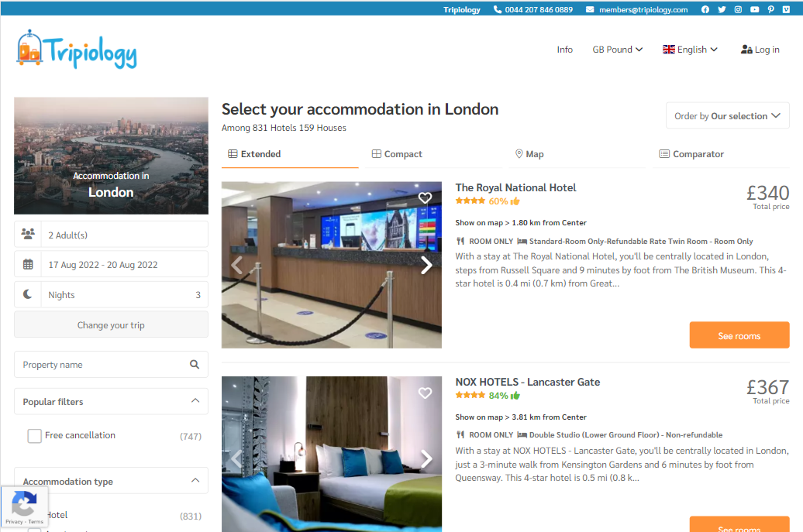Open the Twitter icon in top bar
Image resolution: width=803 pixels, height=532 pixels.
coord(722,9)
